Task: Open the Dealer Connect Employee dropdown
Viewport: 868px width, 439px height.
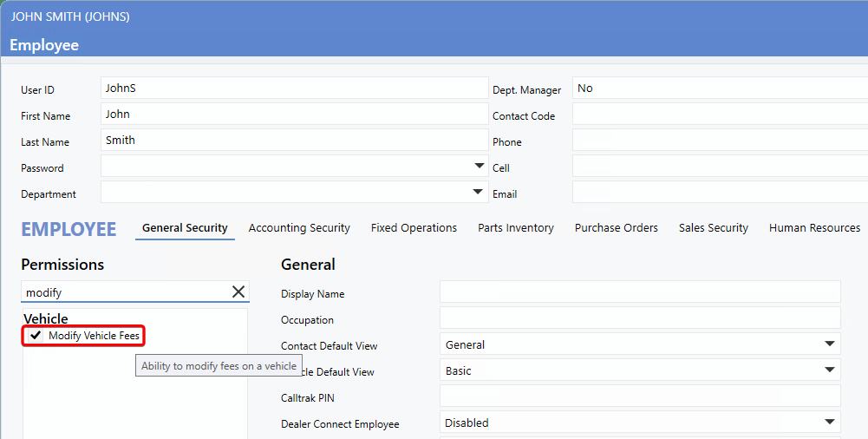Action: point(830,423)
